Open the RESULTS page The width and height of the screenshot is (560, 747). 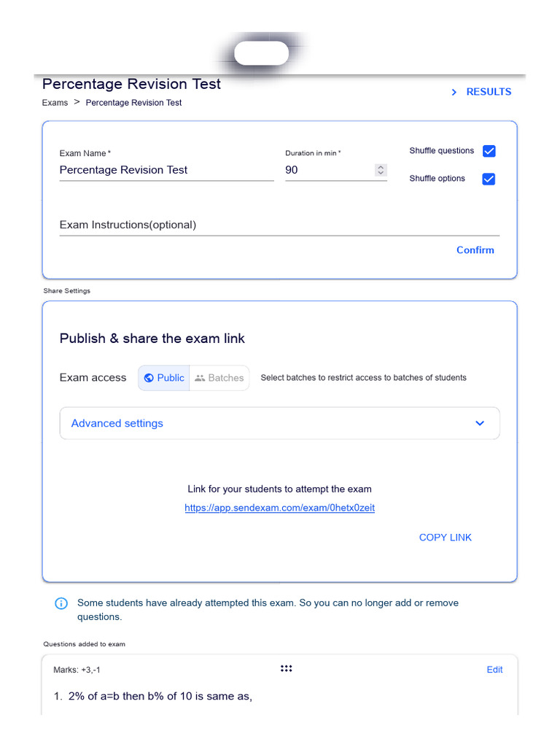(489, 92)
